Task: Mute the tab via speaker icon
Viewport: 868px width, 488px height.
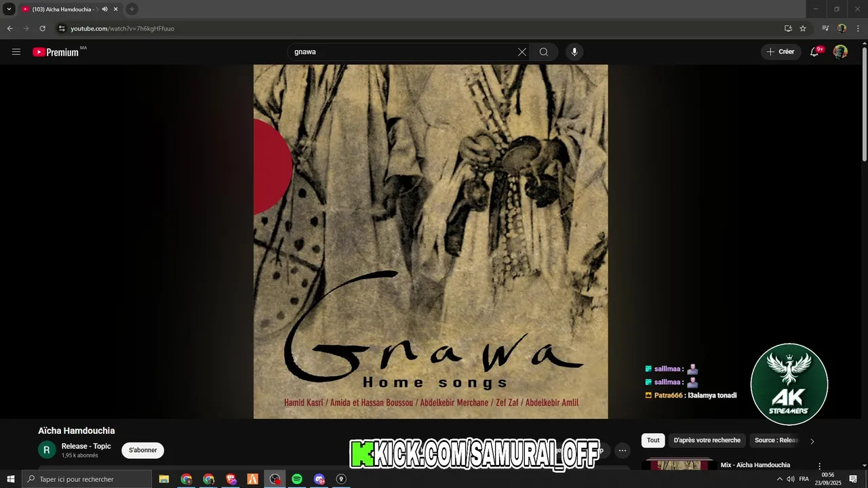Action: [104, 9]
